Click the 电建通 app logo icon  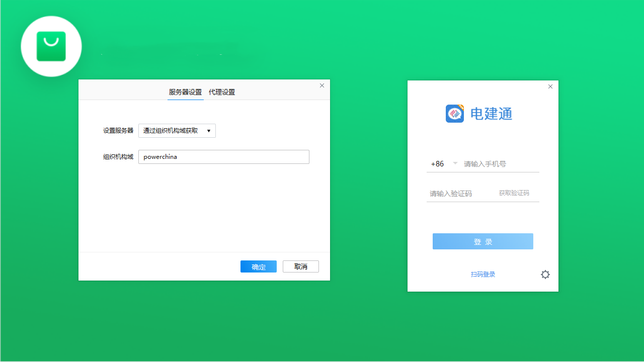[x=455, y=114]
